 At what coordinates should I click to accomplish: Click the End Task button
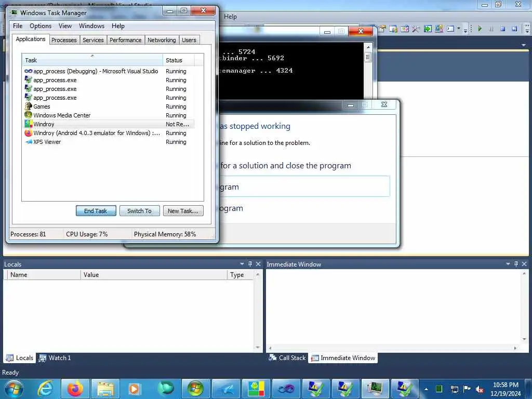96,211
